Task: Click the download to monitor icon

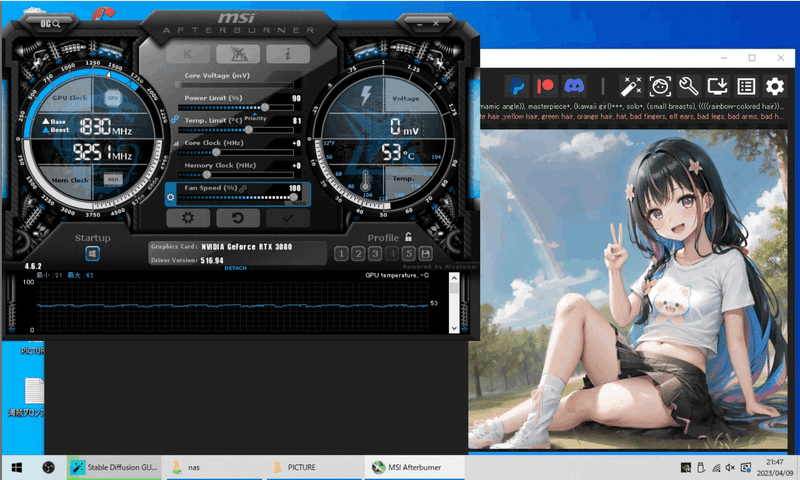Action: tap(717, 86)
